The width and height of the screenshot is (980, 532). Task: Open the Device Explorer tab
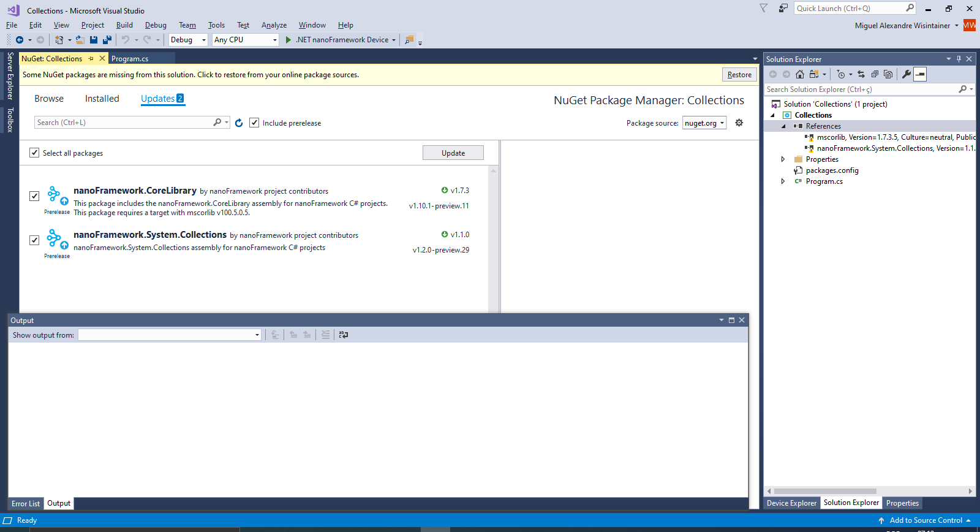point(791,503)
